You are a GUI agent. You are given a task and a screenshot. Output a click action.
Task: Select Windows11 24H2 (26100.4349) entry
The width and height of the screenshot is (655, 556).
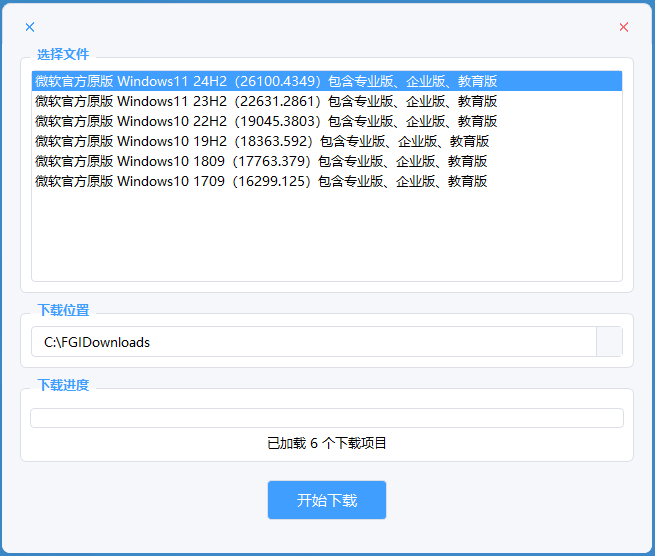tap(266, 81)
